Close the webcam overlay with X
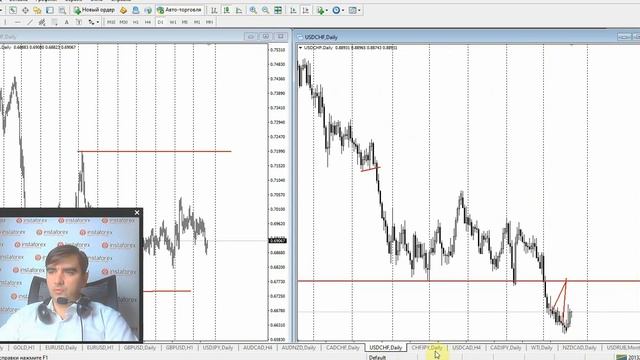Image resolution: width=640 pixels, height=360 pixels. tap(137, 212)
